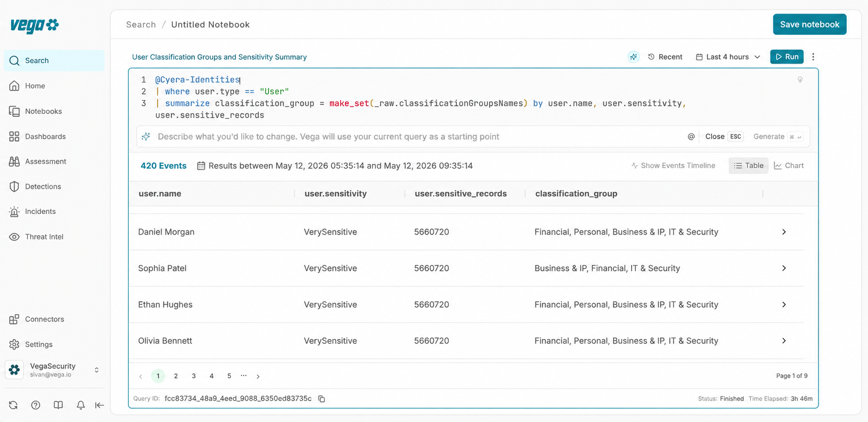Expand Sophia Patel row
868x422 pixels.
tap(784, 268)
